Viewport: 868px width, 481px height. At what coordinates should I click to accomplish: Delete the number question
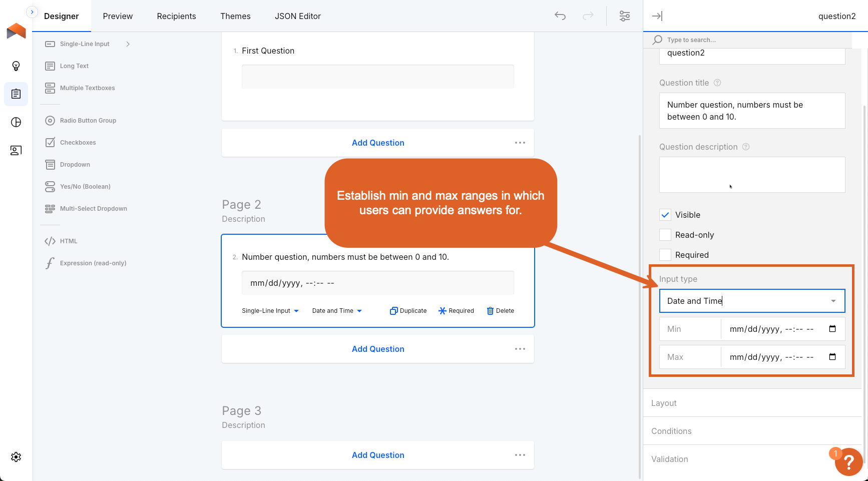point(500,311)
